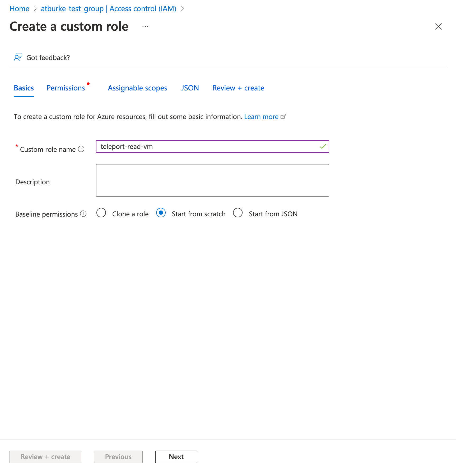Image resolution: width=456 pixels, height=476 pixels.
Task: Navigate to atburke-test_group Access control page
Action: pyautogui.click(x=108, y=9)
